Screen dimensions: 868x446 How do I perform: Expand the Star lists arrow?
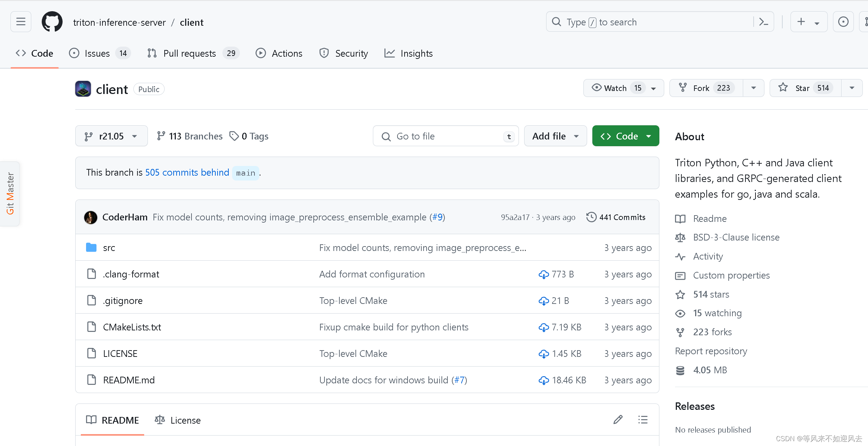[852, 88]
